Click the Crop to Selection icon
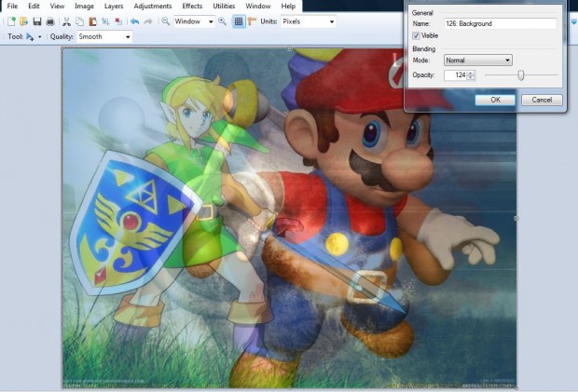This screenshot has height=392, width=578. point(105,21)
